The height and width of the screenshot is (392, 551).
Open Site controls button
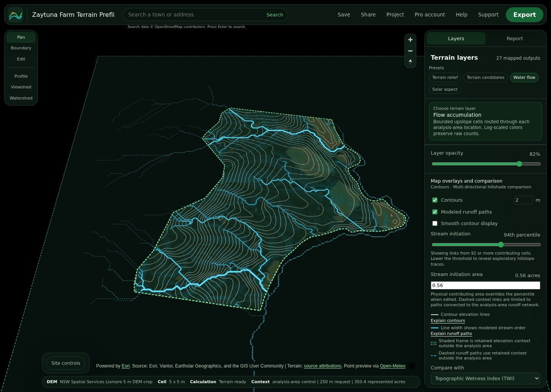coord(66,363)
